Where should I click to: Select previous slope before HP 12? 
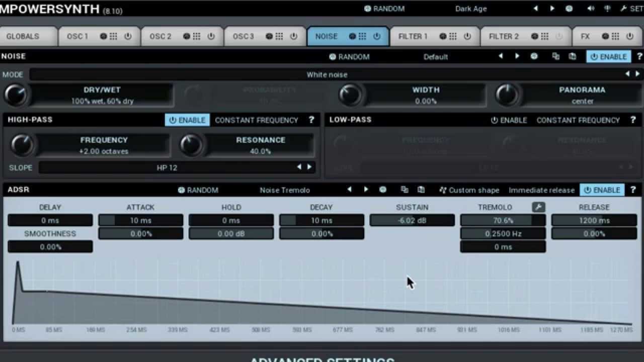click(x=299, y=167)
